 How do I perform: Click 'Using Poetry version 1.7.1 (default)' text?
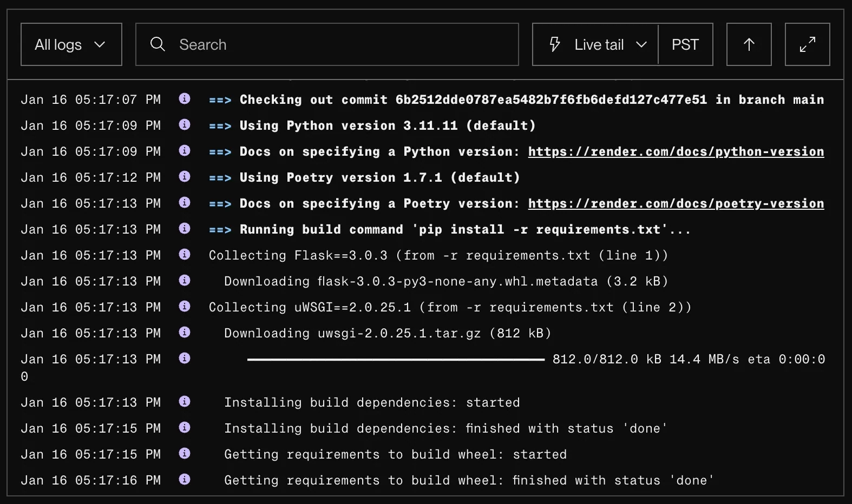pos(380,177)
